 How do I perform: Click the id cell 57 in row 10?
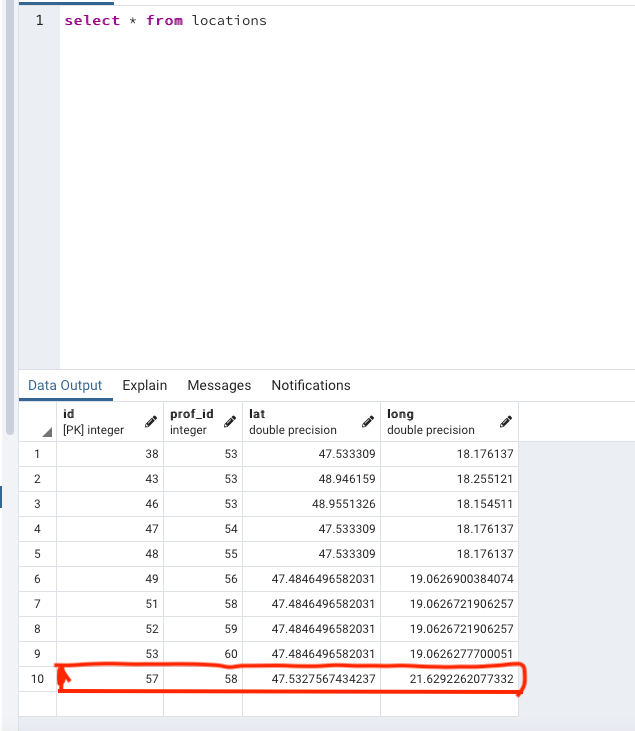click(110, 679)
